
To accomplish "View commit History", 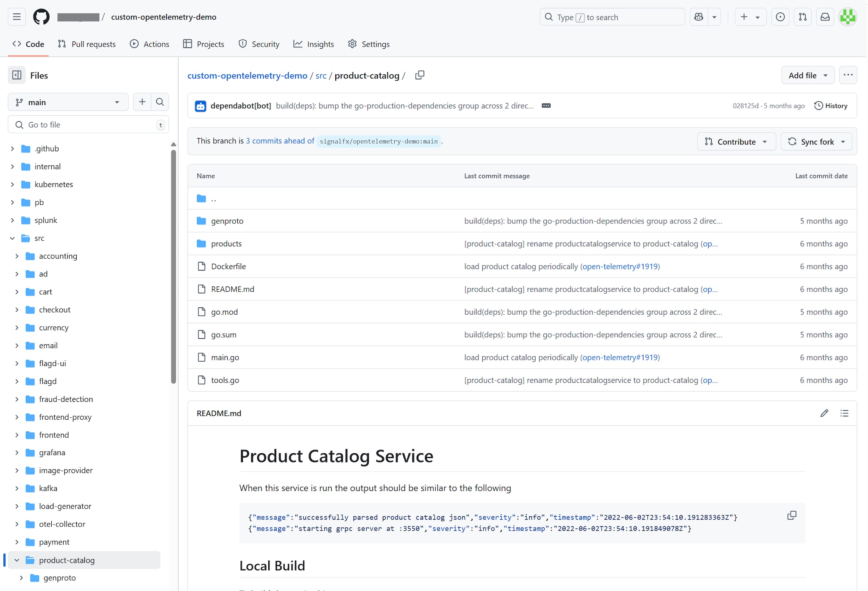I will tap(831, 106).
